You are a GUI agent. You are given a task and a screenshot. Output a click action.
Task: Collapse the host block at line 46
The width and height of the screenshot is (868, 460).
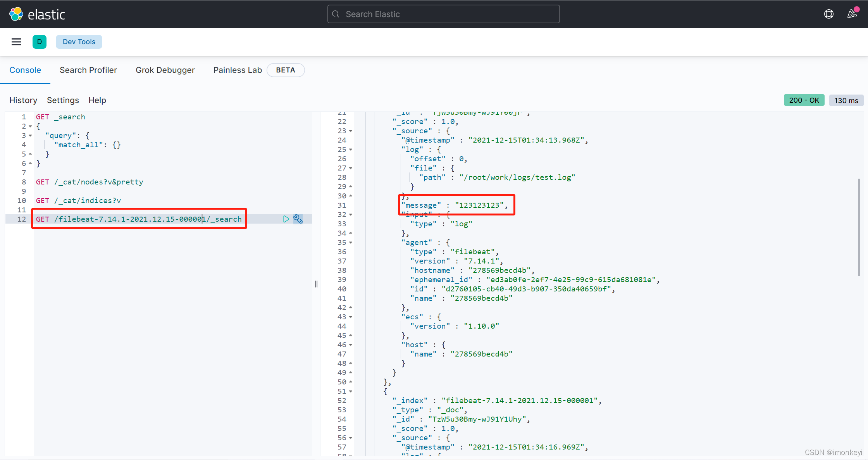tap(351, 345)
